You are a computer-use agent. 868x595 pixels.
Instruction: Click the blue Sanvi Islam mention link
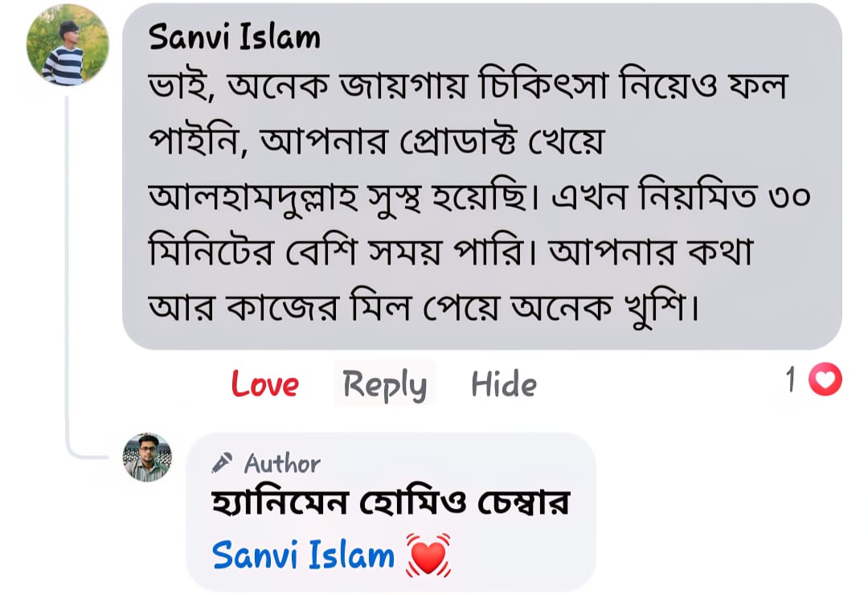tap(304, 555)
